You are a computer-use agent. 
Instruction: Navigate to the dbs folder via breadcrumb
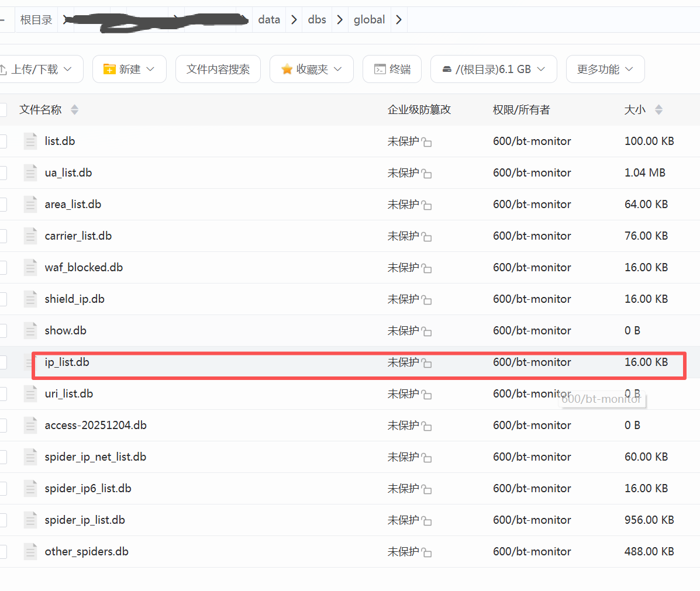tap(316, 19)
